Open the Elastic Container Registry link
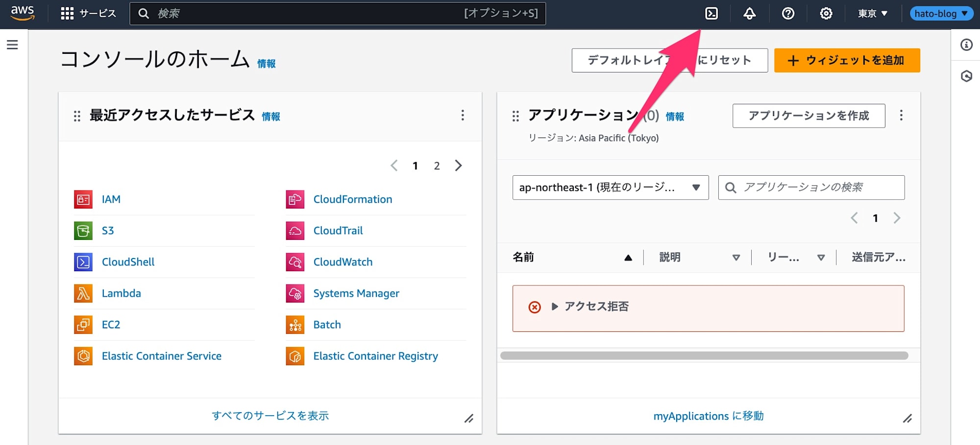This screenshot has width=980, height=445. click(376, 356)
